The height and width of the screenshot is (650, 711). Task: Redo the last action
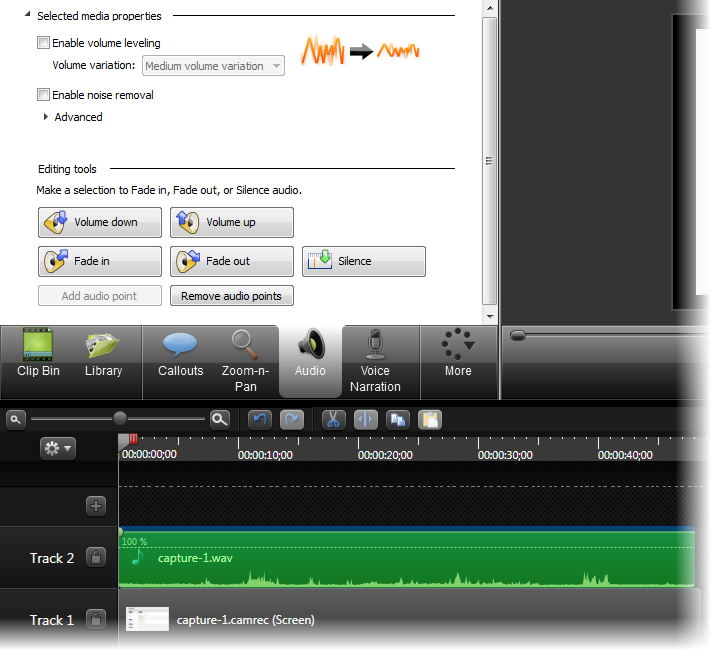coord(292,420)
